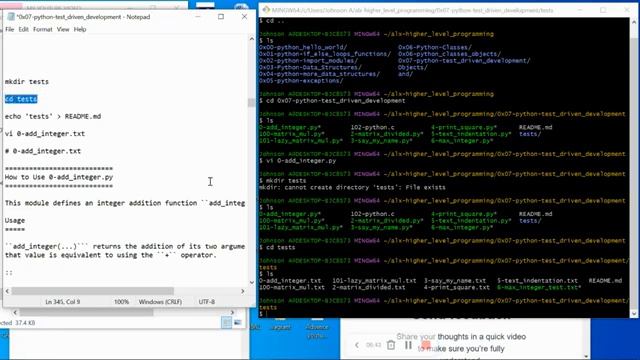Click '0x06-Python-Classes/' in terminal listing
Viewport: 640px width, 360px height.
tap(435, 47)
